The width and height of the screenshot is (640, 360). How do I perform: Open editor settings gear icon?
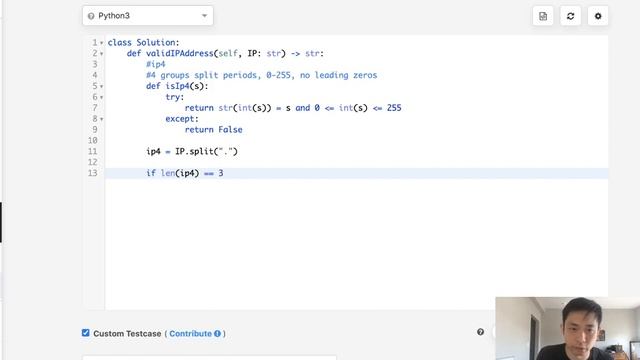click(x=598, y=16)
